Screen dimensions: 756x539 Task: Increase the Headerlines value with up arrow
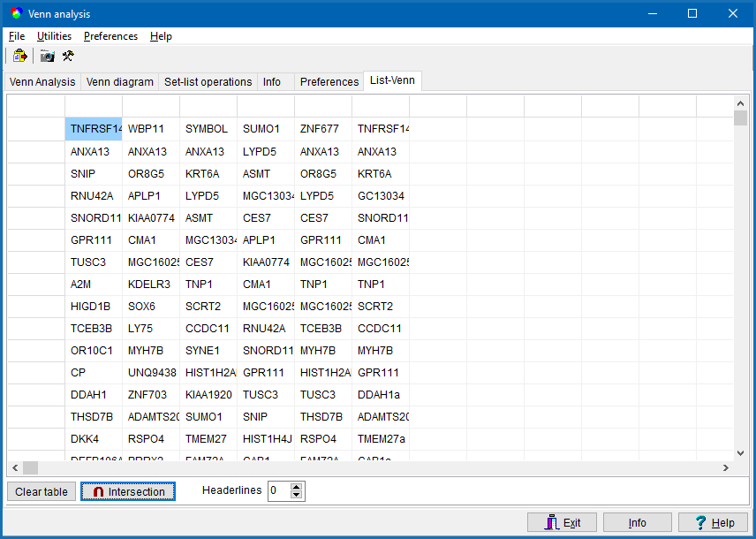(x=297, y=487)
